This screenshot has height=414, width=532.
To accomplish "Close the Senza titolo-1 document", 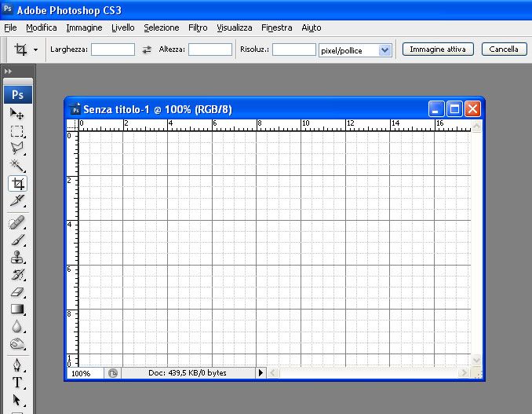I will [472, 109].
